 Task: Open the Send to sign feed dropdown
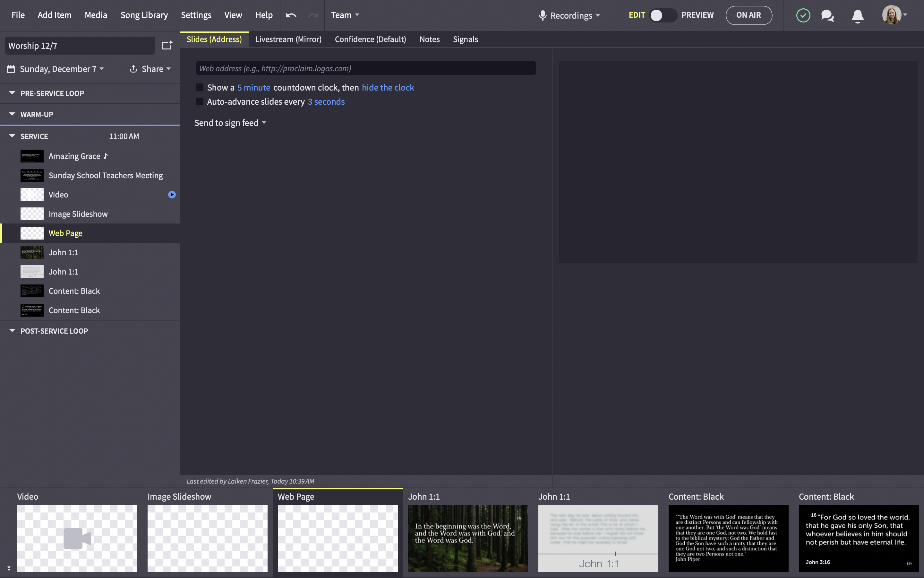(230, 123)
